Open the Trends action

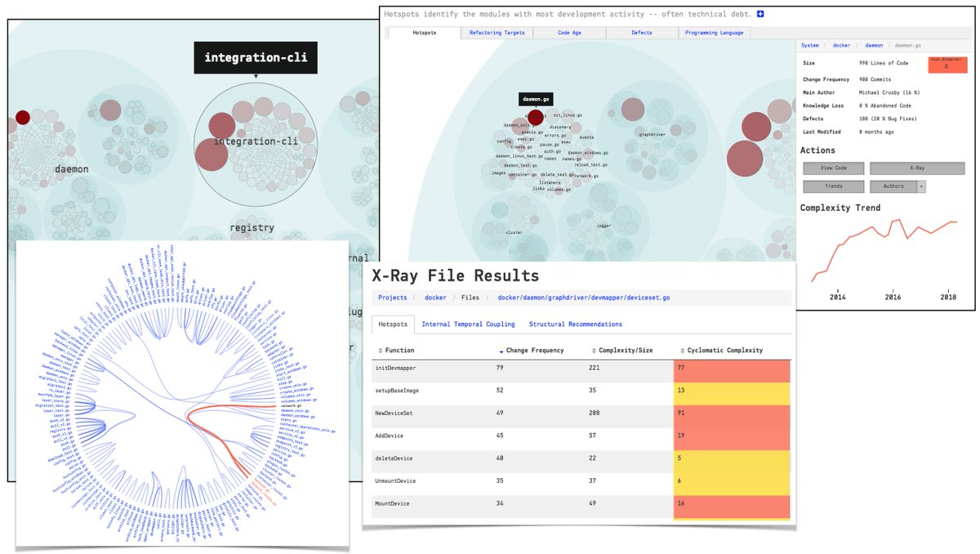[833, 186]
